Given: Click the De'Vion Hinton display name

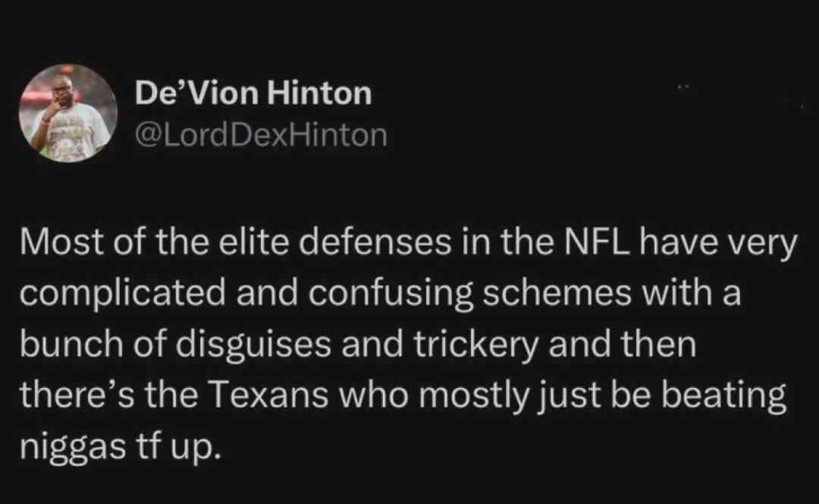Looking at the screenshot, I should pyautogui.click(x=253, y=94).
